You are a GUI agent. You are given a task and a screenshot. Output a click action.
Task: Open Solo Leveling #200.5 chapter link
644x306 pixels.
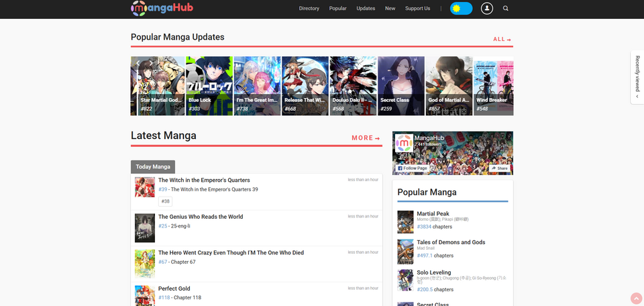(425, 290)
